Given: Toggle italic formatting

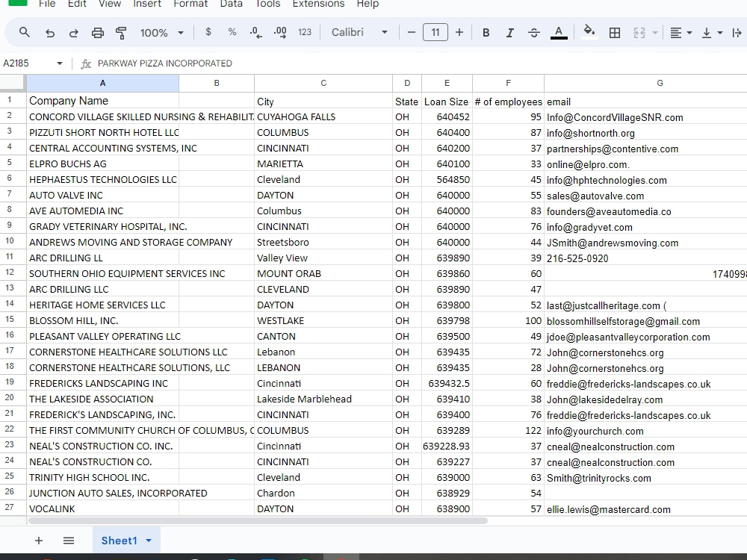Looking at the screenshot, I should 509,32.
